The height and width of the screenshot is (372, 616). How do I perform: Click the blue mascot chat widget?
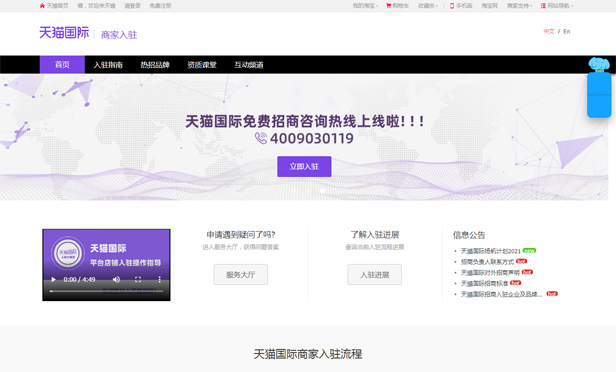pyautogui.click(x=599, y=88)
